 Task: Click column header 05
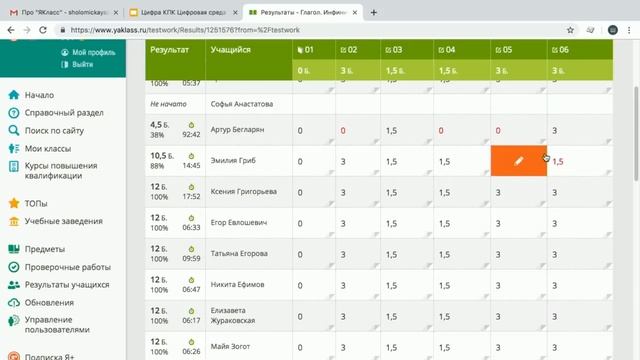point(504,50)
